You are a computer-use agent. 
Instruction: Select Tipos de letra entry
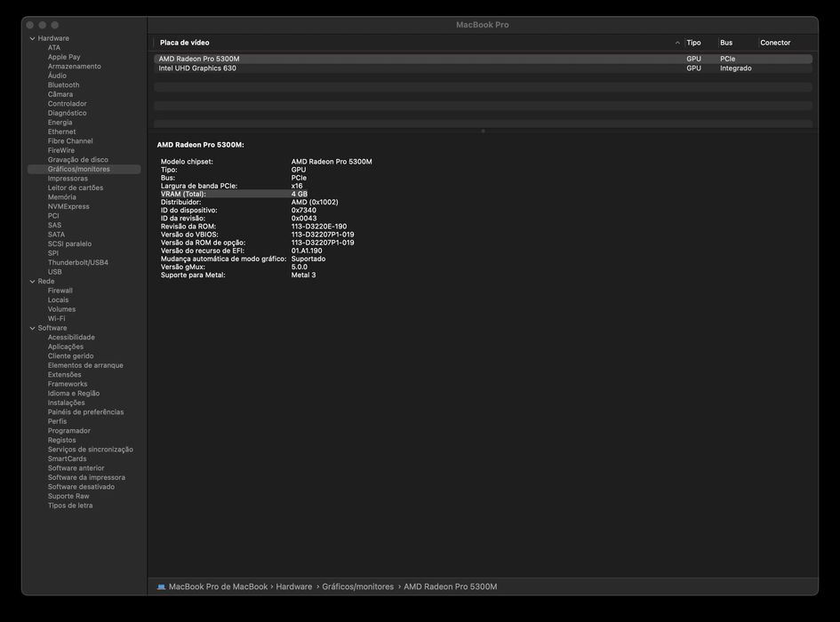(70, 506)
